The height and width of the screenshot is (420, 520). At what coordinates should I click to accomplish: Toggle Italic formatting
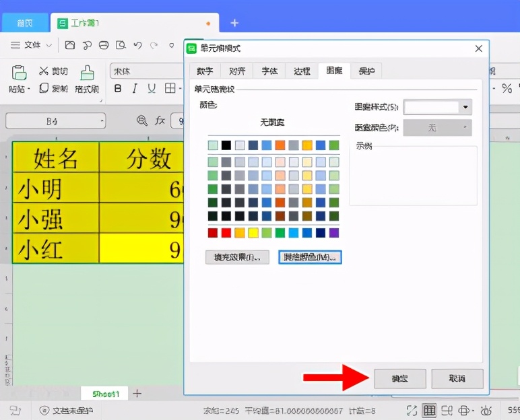point(134,88)
